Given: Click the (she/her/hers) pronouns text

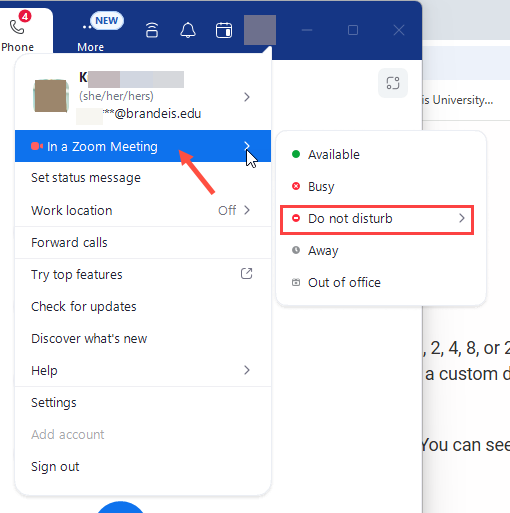Looking at the screenshot, I should [116, 96].
